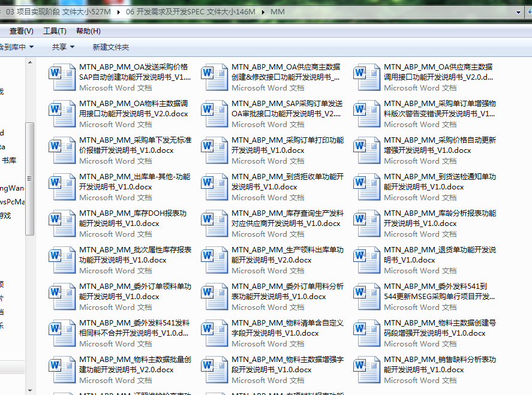This screenshot has width=532, height=395.
Task: Select file name OA物料主数据调用接口功能开发说明书_V2.0.docx
Action: (x=133, y=108)
